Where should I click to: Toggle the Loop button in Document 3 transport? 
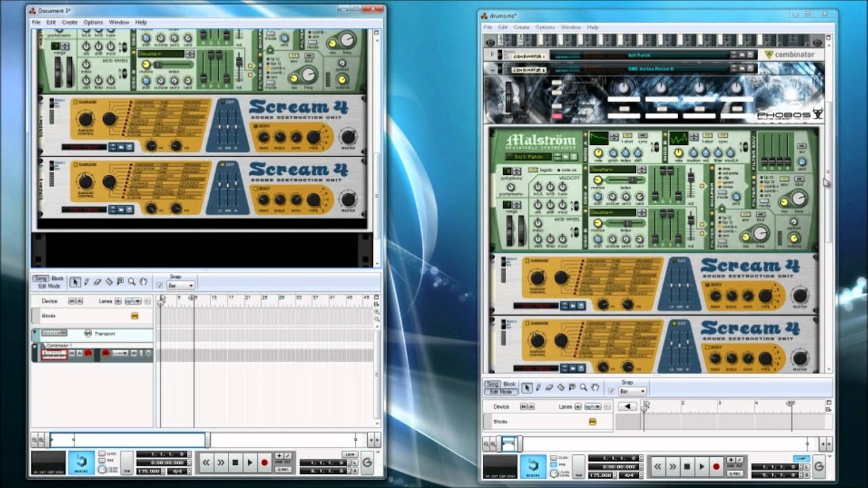[350, 454]
